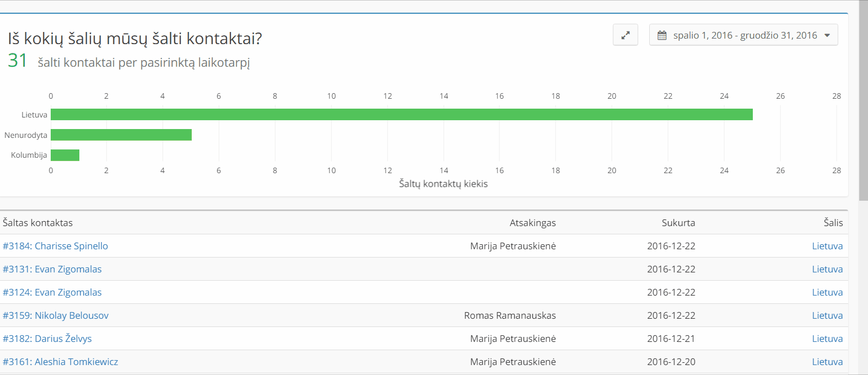Image resolution: width=868 pixels, height=375 pixels.
Task: Click the subtitle šalti kontaktai per pasirinktą laikotarpį
Action: pos(144,63)
